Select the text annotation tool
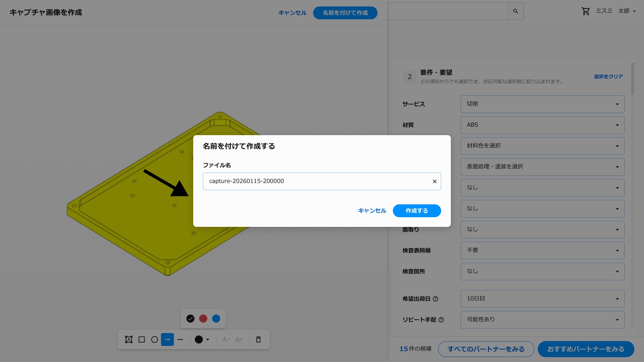 pyautogui.click(x=128, y=339)
